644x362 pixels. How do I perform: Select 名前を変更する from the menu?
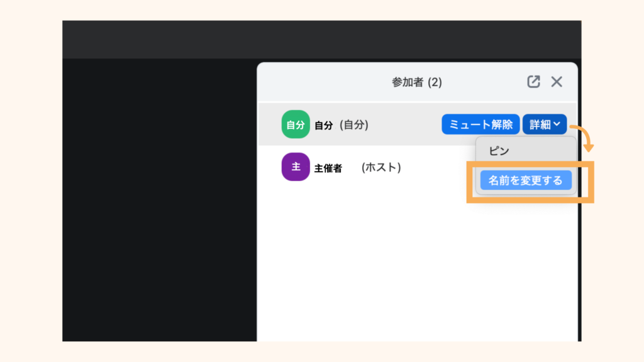click(x=526, y=180)
